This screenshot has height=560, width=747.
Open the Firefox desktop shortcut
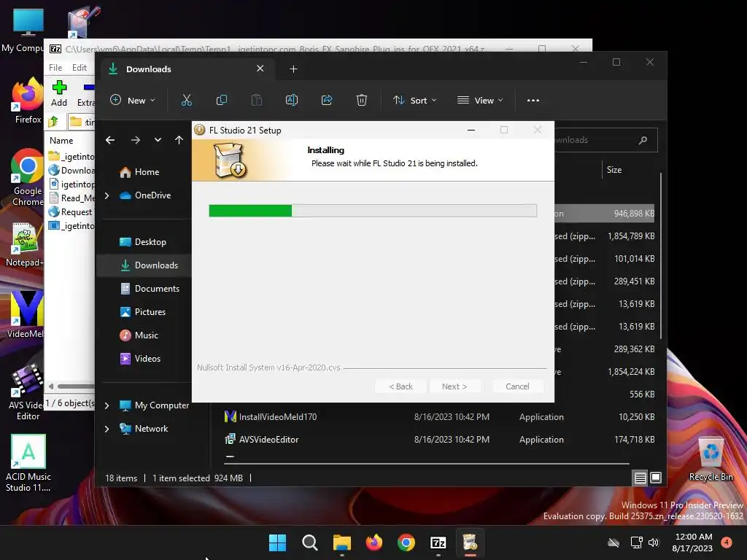coord(28,101)
